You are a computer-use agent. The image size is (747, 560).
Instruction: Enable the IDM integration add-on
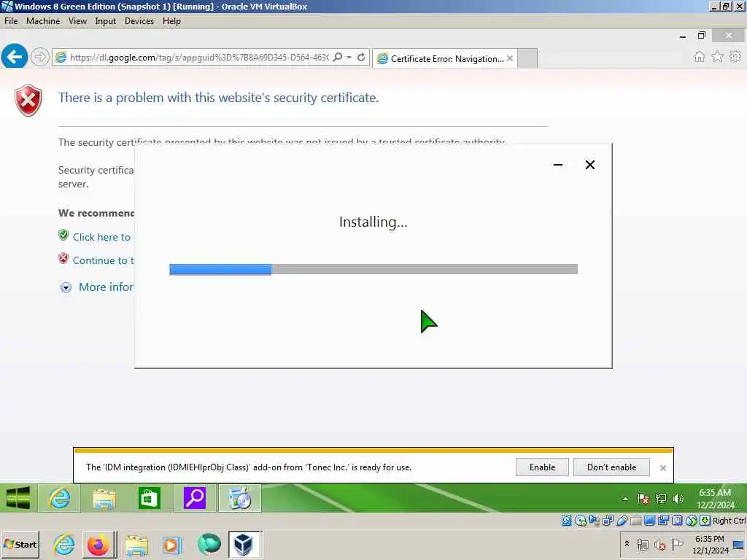tap(542, 467)
